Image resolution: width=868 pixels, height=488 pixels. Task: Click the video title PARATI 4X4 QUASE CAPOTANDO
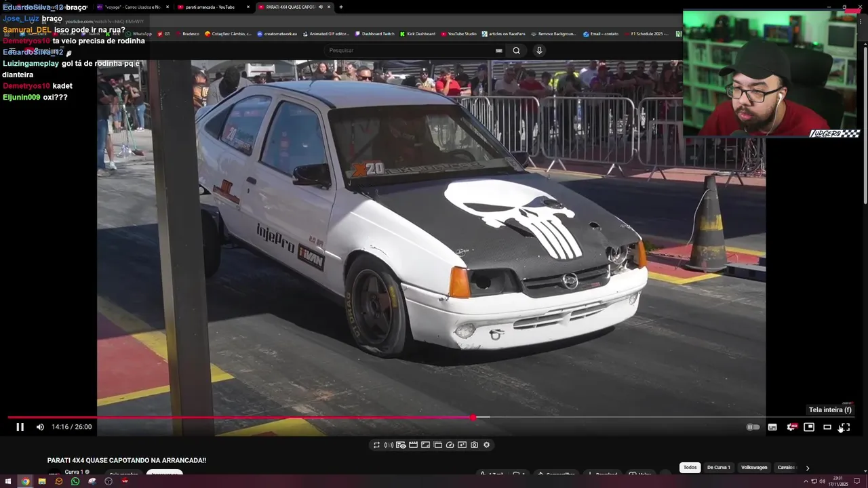pyautogui.click(x=127, y=460)
